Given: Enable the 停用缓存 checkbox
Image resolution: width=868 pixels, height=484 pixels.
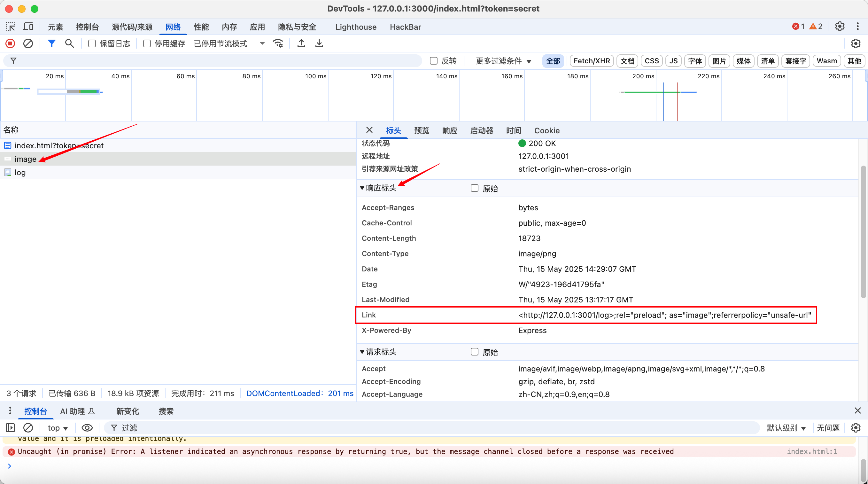Looking at the screenshot, I should pos(147,43).
